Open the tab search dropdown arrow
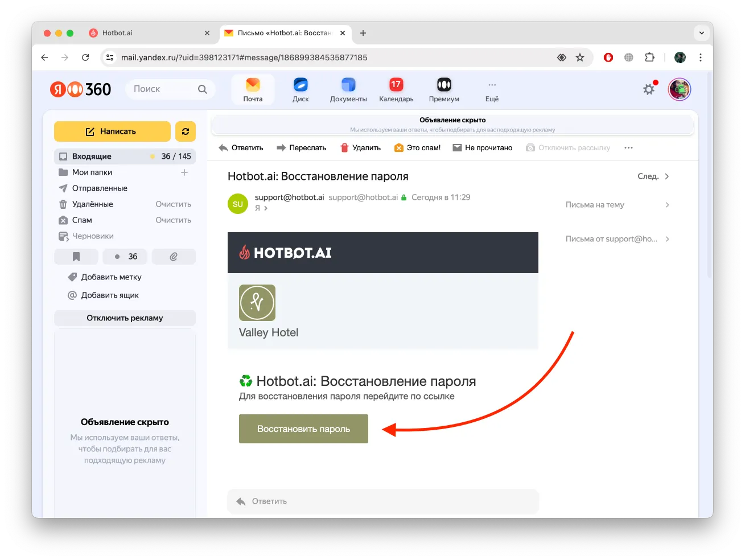Screen dimensions: 745x560 pyautogui.click(x=702, y=33)
